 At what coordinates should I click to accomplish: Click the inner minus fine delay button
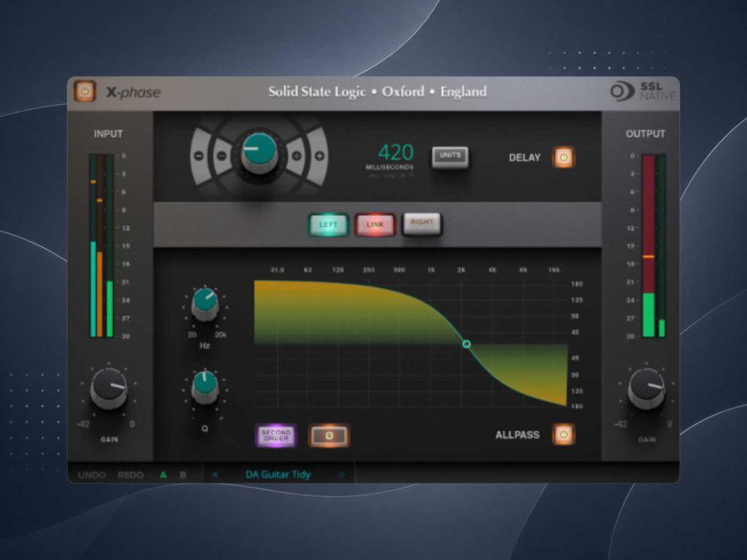tap(221, 156)
